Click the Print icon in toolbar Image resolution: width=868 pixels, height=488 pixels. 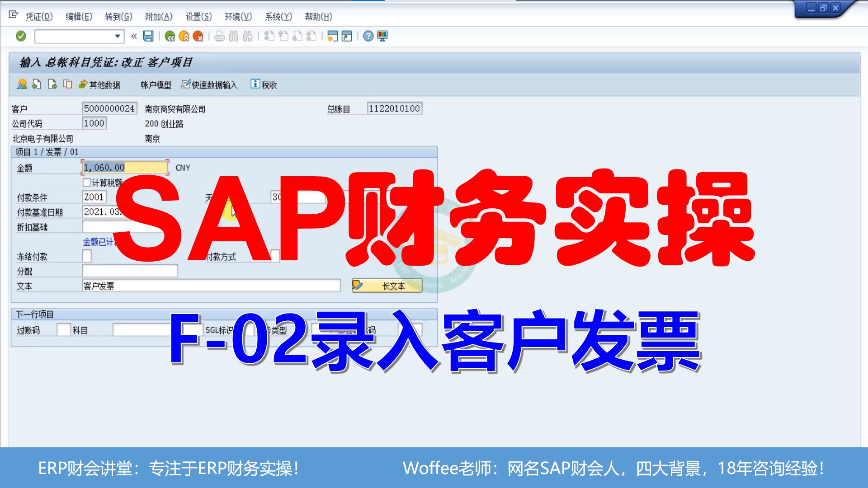point(219,36)
